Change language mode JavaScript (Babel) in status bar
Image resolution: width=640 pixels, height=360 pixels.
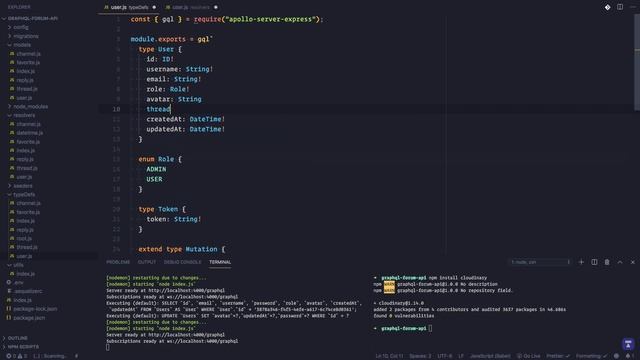point(490,356)
